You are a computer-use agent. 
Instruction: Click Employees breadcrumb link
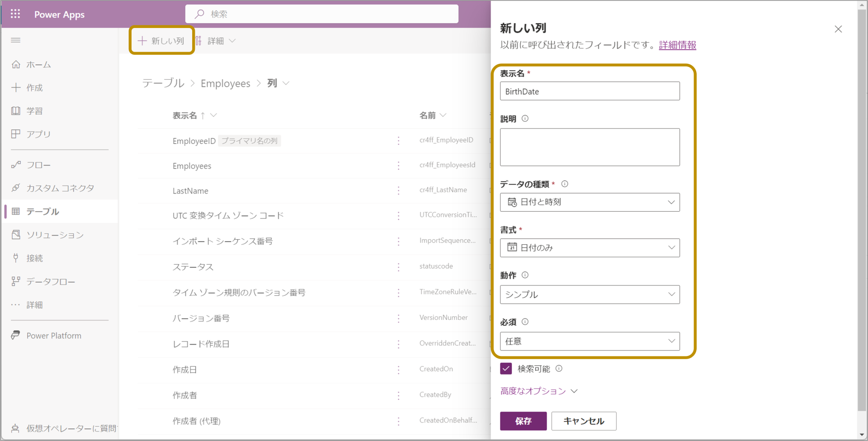coord(225,83)
